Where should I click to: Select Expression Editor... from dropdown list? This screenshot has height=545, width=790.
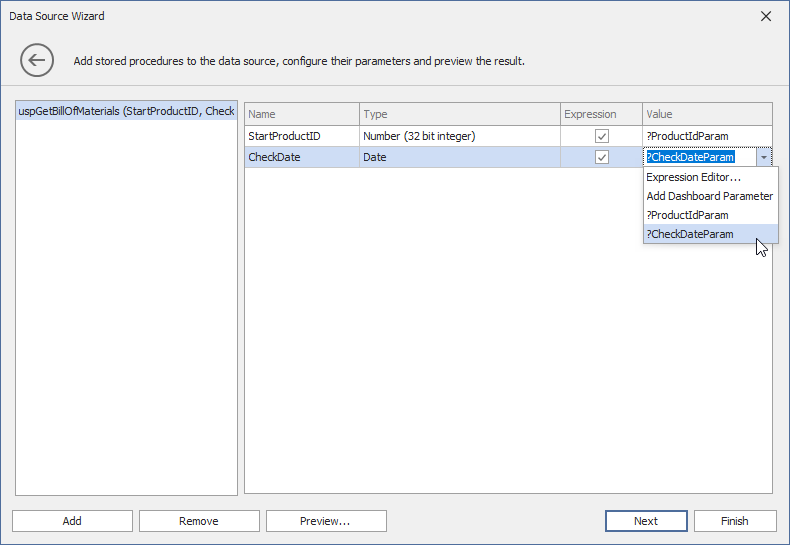click(x=693, y=177)
